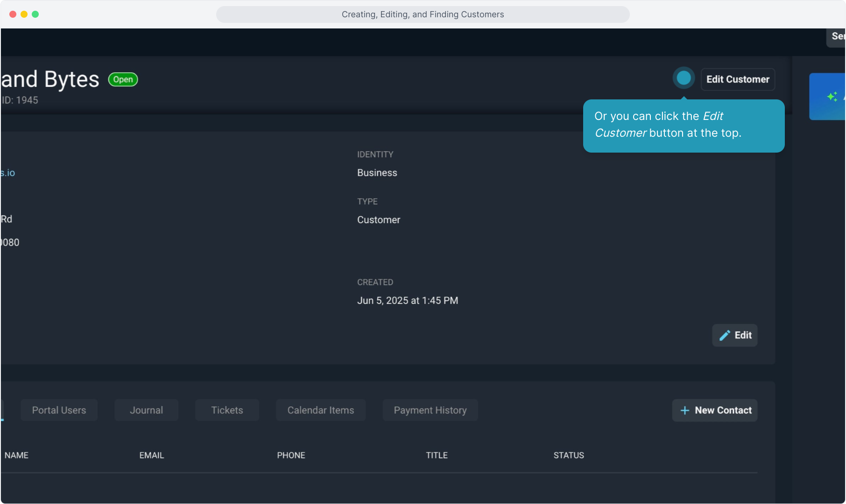Add a contact with New Contact
The width and height of the screenshot is (846, 504).
714,410
